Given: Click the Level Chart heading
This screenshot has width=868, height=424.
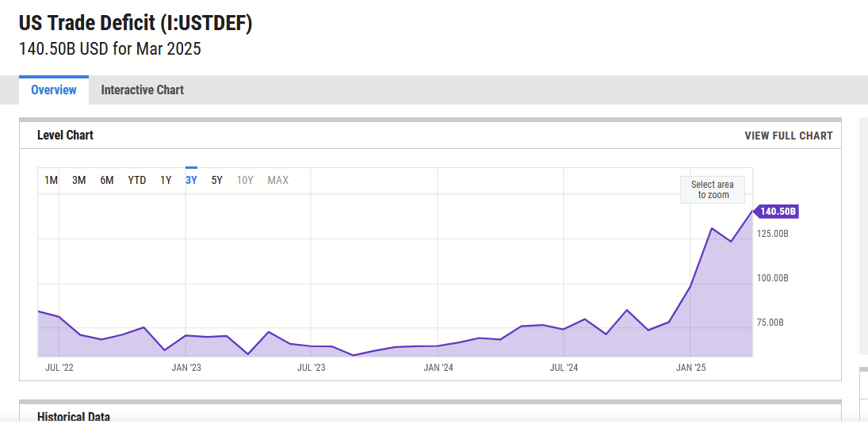Looking at the screenshot, I should [65, 135].
